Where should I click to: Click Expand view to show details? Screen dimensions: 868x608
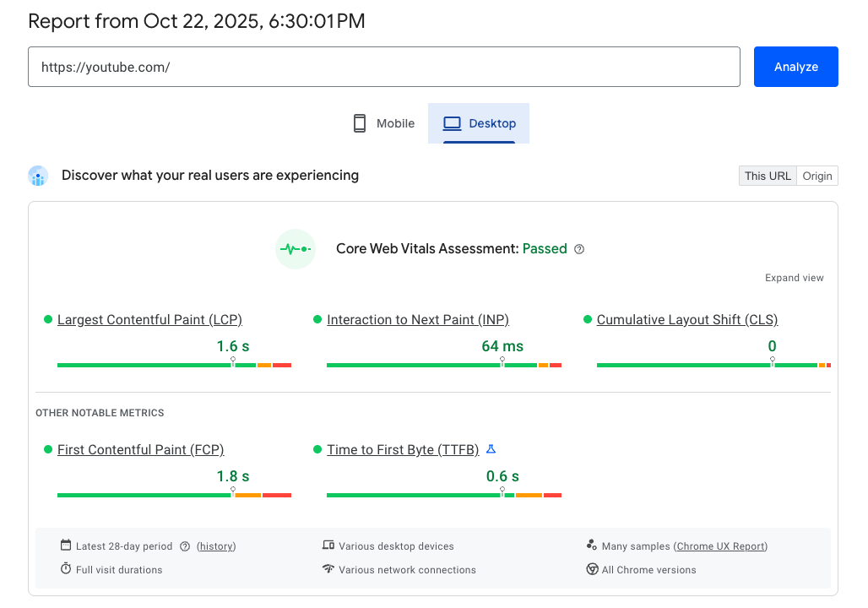pos(794,277)
